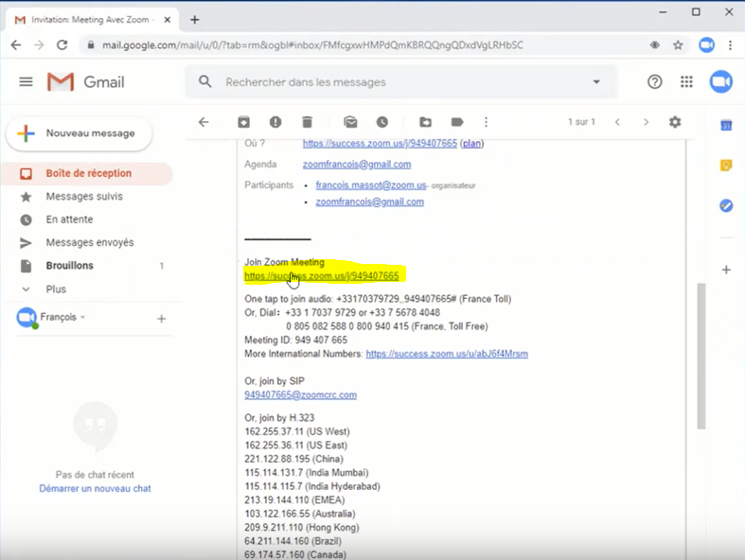745x560 pixels.
Task: Open Brouillons folder
Action: [70, 266]
